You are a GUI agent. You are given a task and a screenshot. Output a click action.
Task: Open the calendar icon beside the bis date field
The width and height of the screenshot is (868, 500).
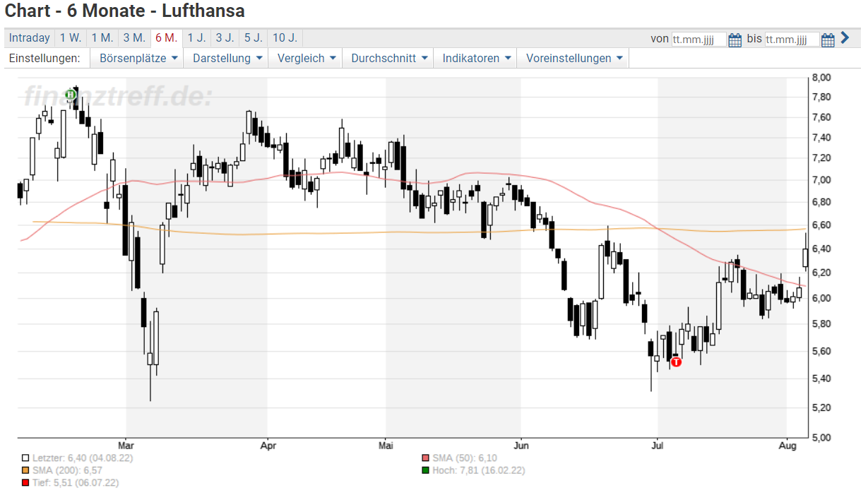tap(828, 39)
